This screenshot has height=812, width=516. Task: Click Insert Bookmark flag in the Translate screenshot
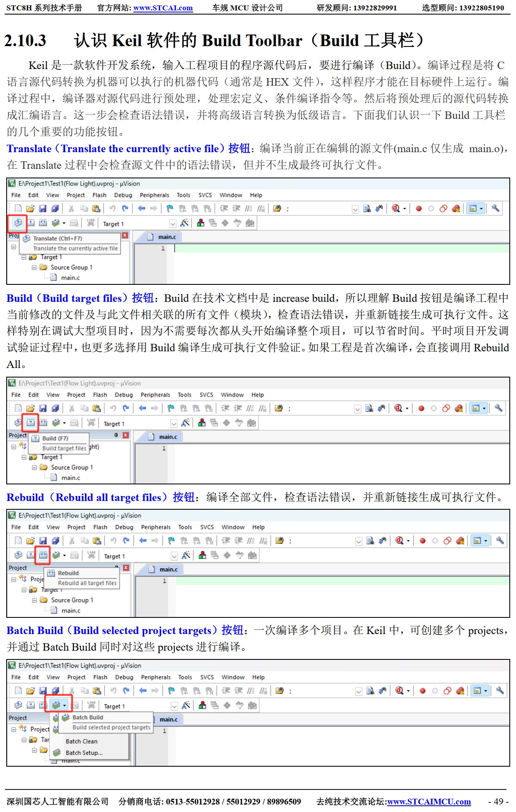[170, 208]
